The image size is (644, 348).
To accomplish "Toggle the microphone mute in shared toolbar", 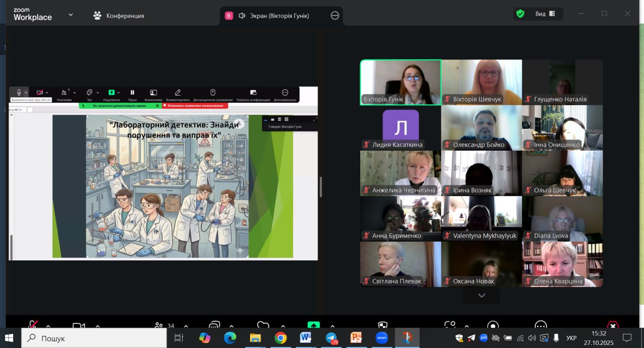I will tap(19, 93).
